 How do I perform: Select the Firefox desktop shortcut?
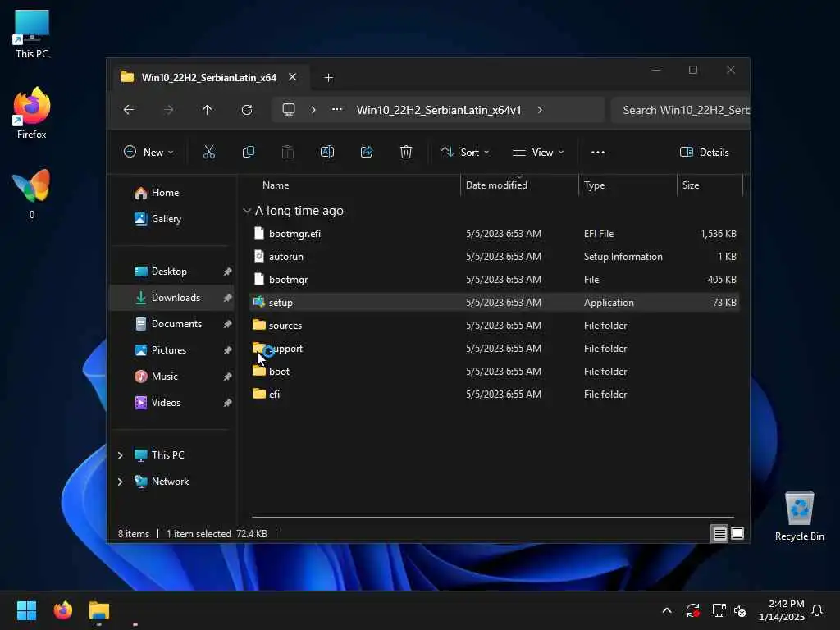coord(32,113)
